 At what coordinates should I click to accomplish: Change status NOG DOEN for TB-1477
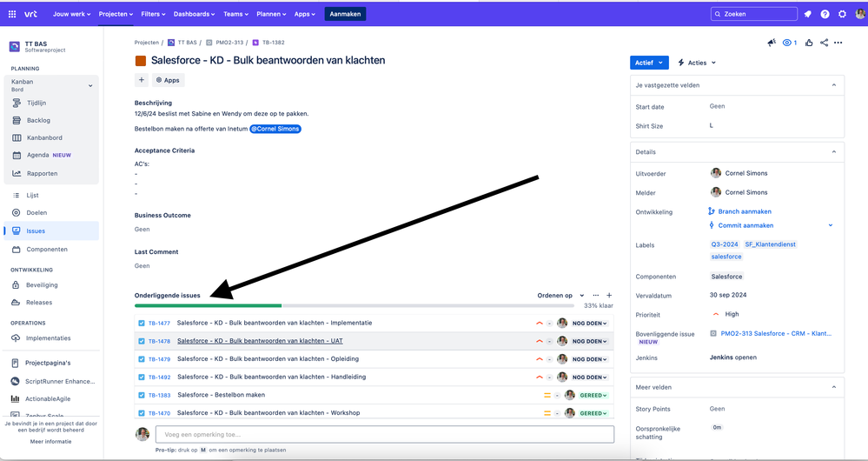[590, 324]
